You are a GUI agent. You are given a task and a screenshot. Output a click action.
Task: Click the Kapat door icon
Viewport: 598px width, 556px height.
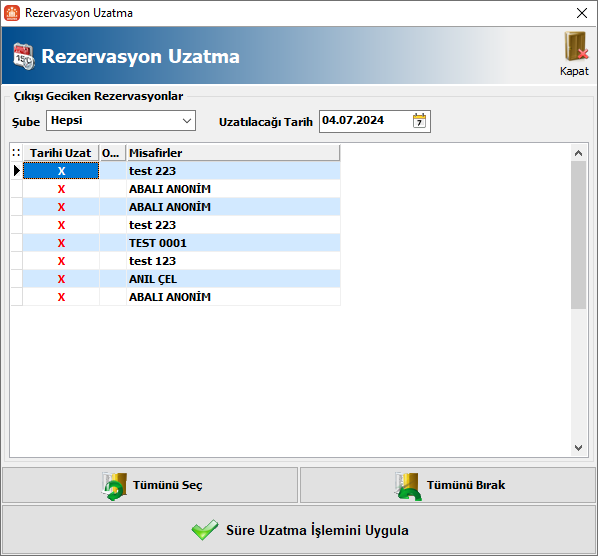pyautogui.click(x=576, y=46)
